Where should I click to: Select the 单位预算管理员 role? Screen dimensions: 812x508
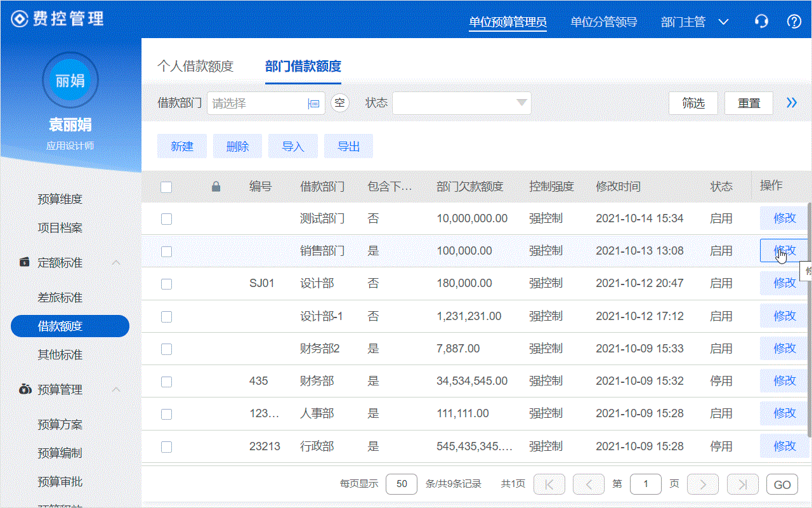click(508, 22)
